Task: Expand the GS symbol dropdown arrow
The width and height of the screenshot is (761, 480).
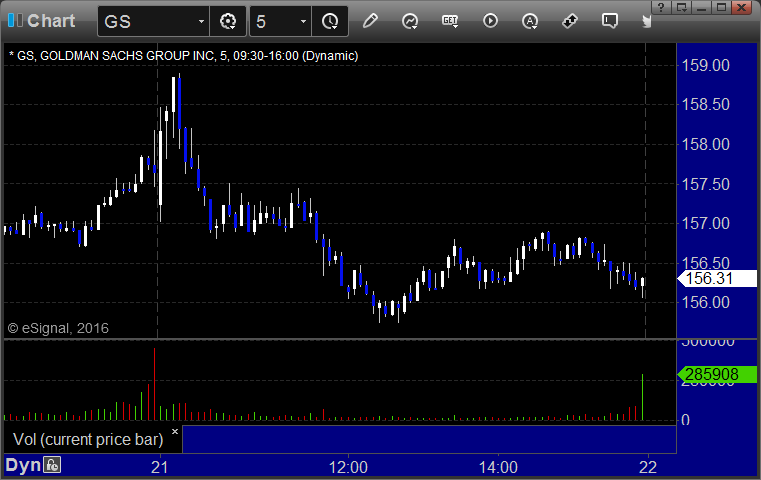Action: pyautogui.click(x=201, y=21)
